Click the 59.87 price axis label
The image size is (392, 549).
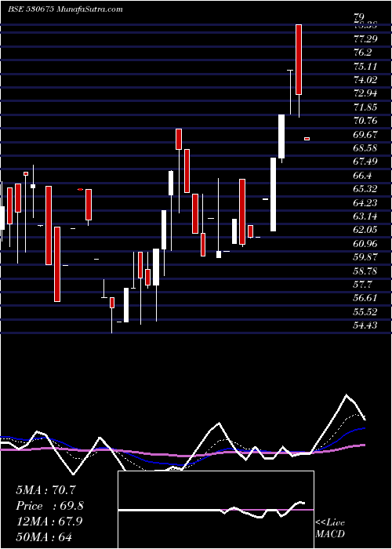pyautogui.click(x=365, y=257)
